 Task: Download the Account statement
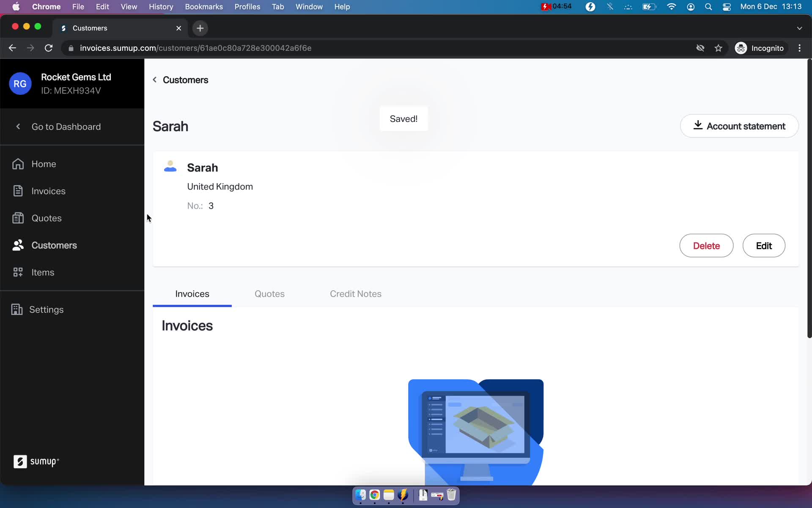coord(739,126)
